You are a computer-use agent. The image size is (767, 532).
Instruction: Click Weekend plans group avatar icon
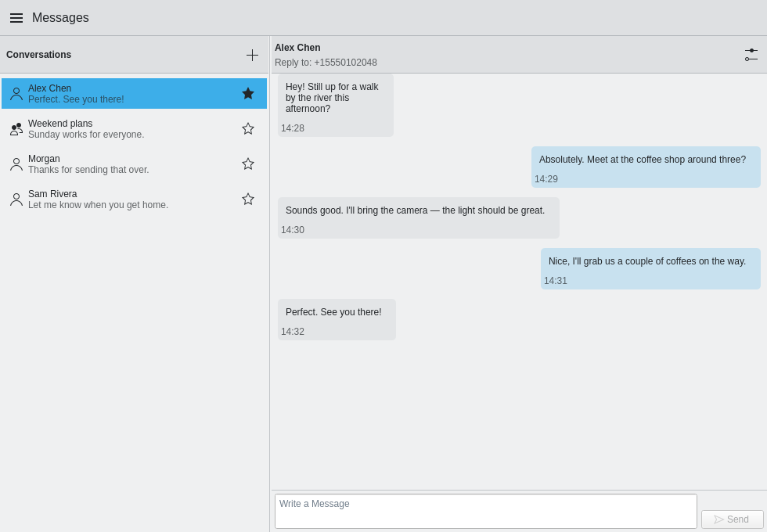tap(16, 129)
